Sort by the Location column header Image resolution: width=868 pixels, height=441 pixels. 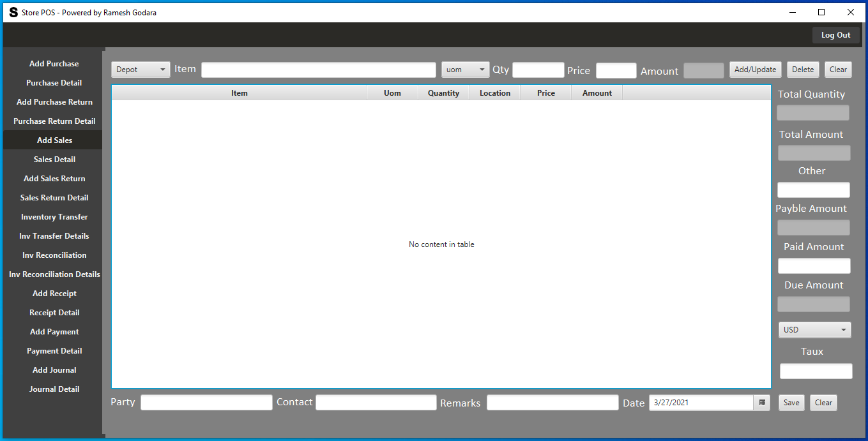pos(495,93)
